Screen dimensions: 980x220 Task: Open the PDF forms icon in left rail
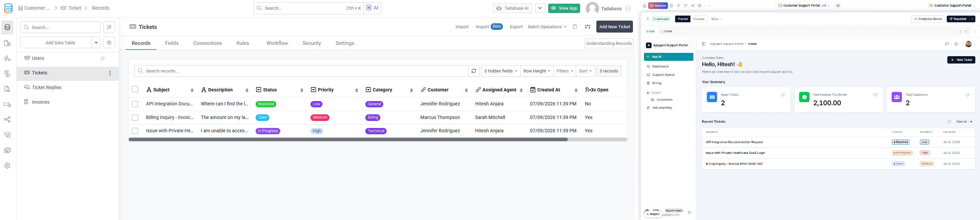coord(7,89)
